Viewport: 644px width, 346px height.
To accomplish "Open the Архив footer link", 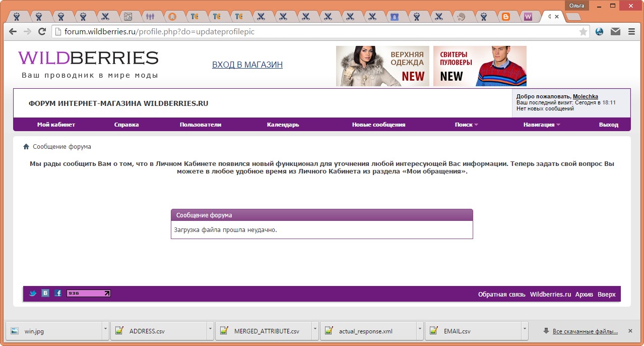I will pyautogui.click(x=585, y=295).
